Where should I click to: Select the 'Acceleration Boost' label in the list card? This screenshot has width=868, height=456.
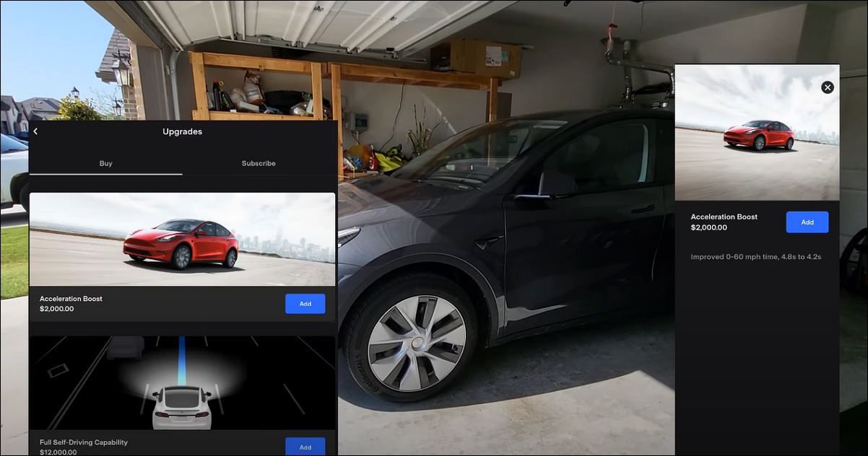[71, 299]
